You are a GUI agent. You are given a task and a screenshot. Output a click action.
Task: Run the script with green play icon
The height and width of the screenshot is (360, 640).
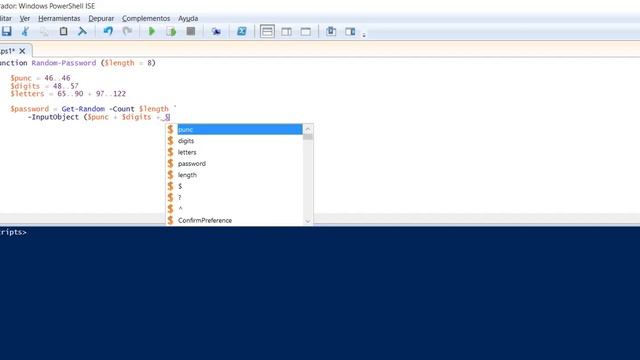[152, 31]
